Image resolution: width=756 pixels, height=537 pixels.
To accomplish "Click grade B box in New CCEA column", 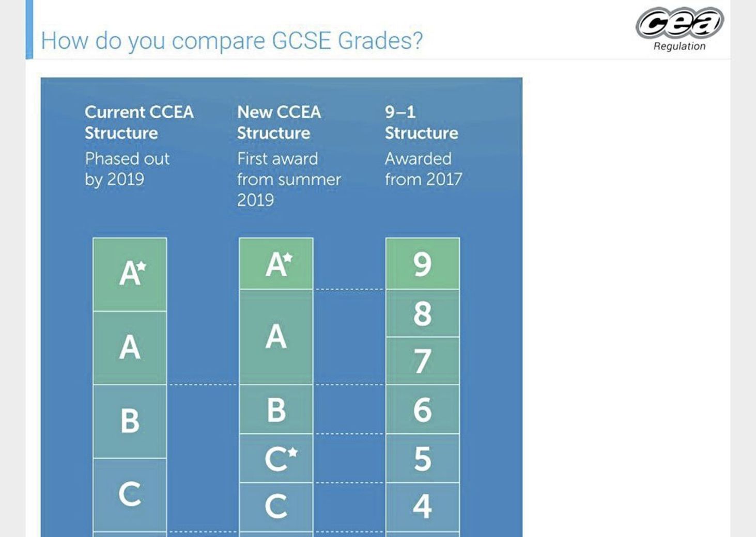I will [276, 409].
